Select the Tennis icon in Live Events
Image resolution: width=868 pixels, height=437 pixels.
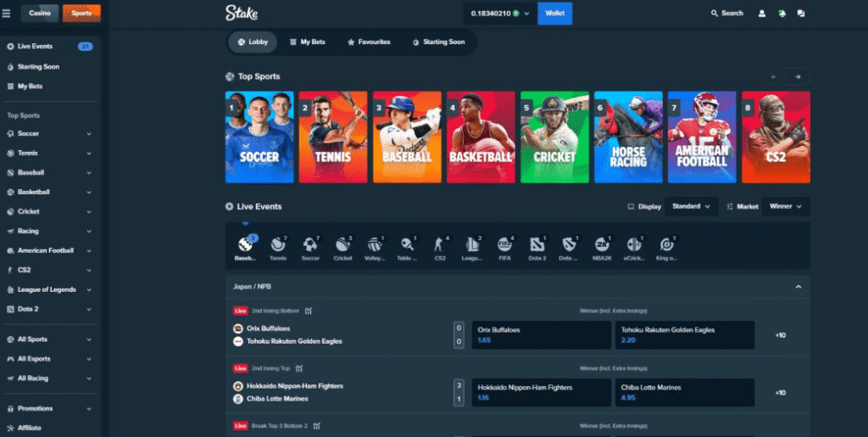point(278,247)
